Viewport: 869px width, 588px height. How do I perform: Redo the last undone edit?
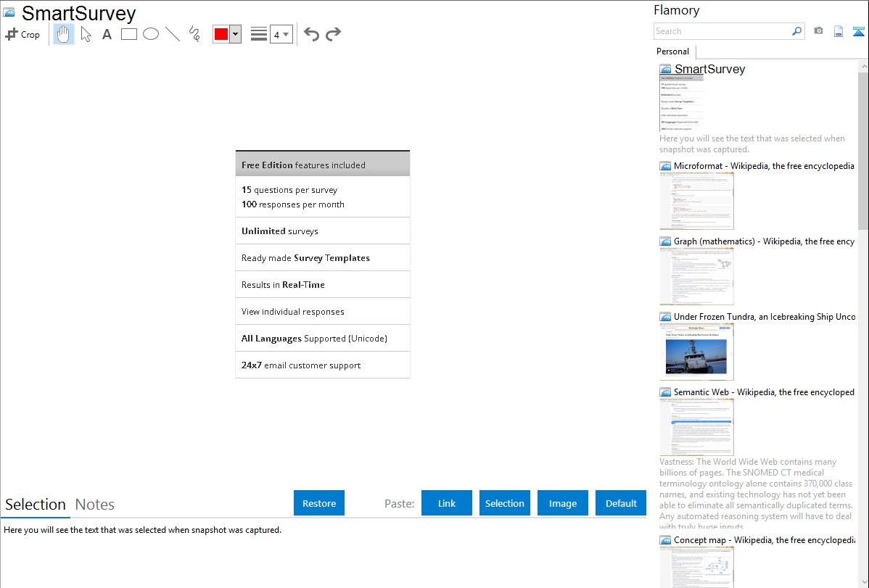pos(333,34)
